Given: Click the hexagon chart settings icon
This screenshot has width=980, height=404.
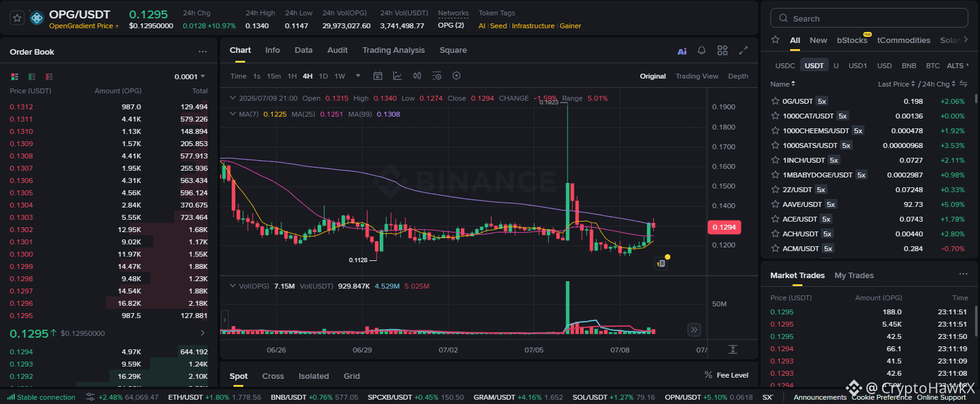Looking at the screenshot, I should pos(457,76).
